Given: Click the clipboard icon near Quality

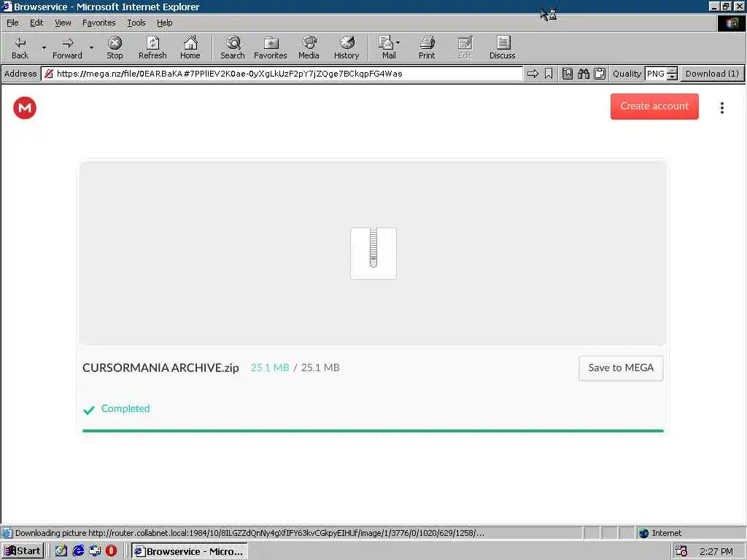Looking at the screenshot, I should [x=600, y=74].
